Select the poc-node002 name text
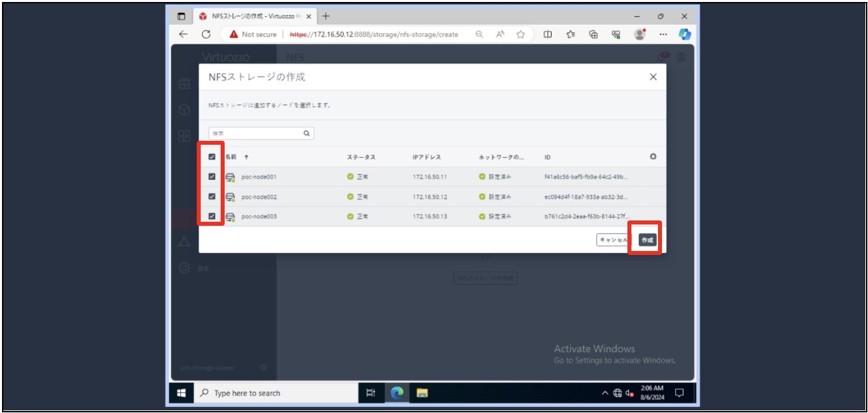 click(x=259, y=197)
